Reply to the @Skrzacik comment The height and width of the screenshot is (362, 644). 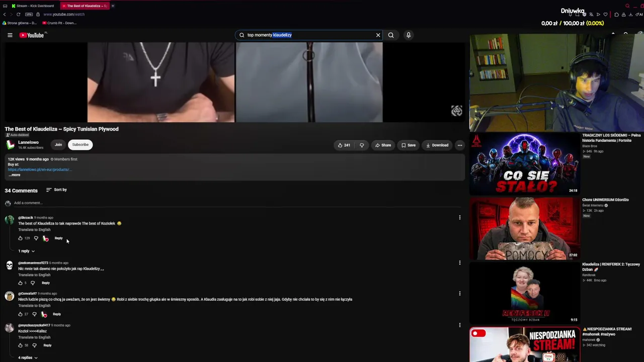pos(58,238)
